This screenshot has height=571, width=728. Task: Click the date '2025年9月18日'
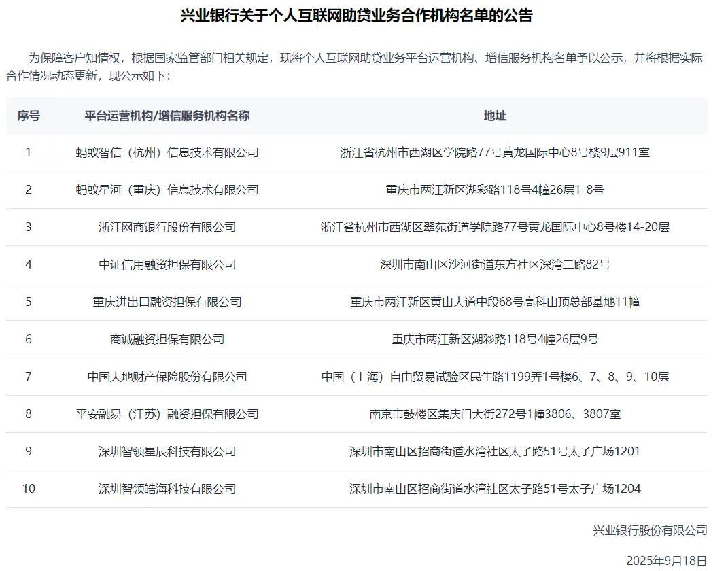pyautogui.click(x=667, y=561)
